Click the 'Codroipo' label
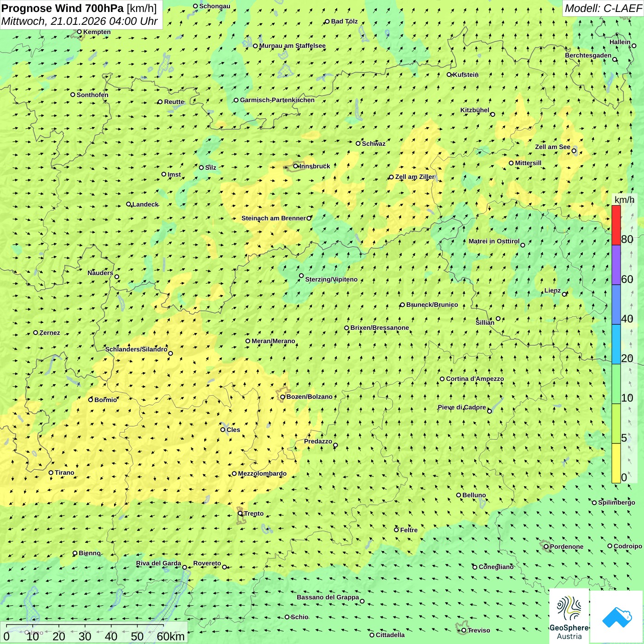The image size is (644, 644). click(x=628, y=546)
